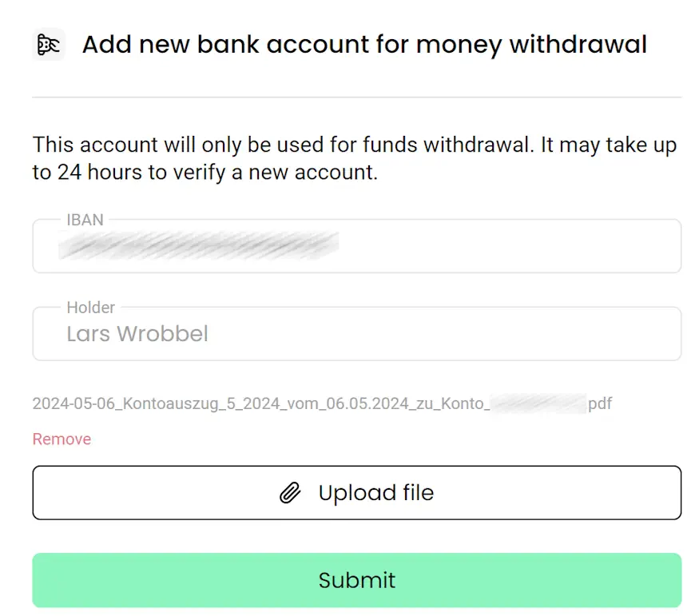Screen dimensions: 699x616
Task: Click the name Lars Wrobbel
Action: 137,334
